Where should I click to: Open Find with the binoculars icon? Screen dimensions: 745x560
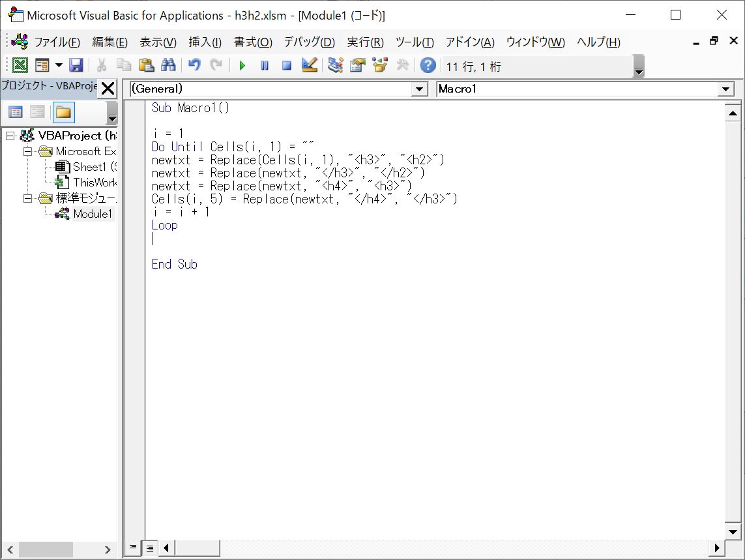pos(168,65)
